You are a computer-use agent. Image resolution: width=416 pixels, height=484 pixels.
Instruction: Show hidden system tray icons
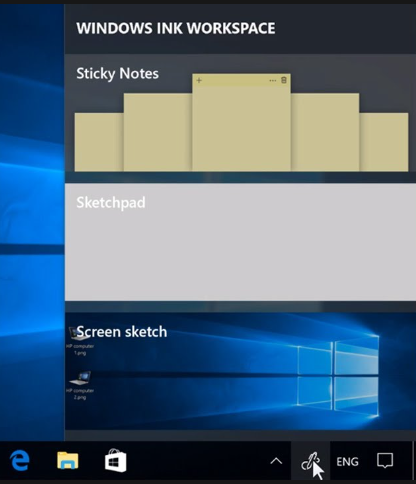click(x=276, y=462)
